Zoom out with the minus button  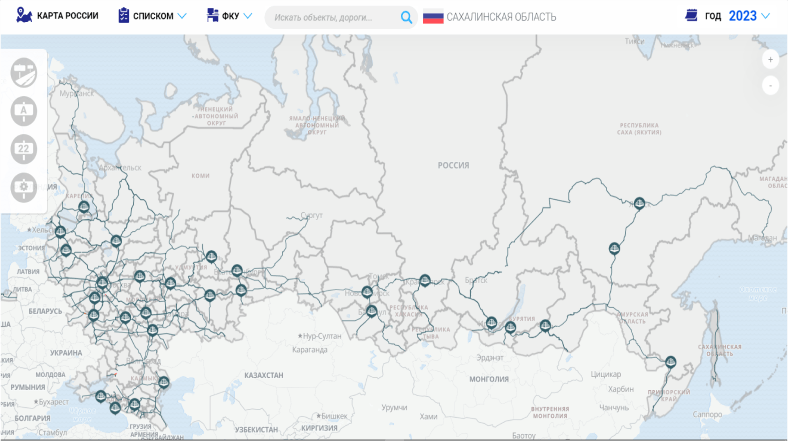coord(770,85)
